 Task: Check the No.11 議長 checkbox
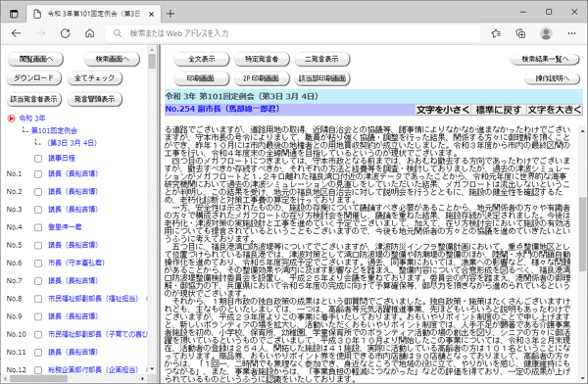tap(38, 353)
